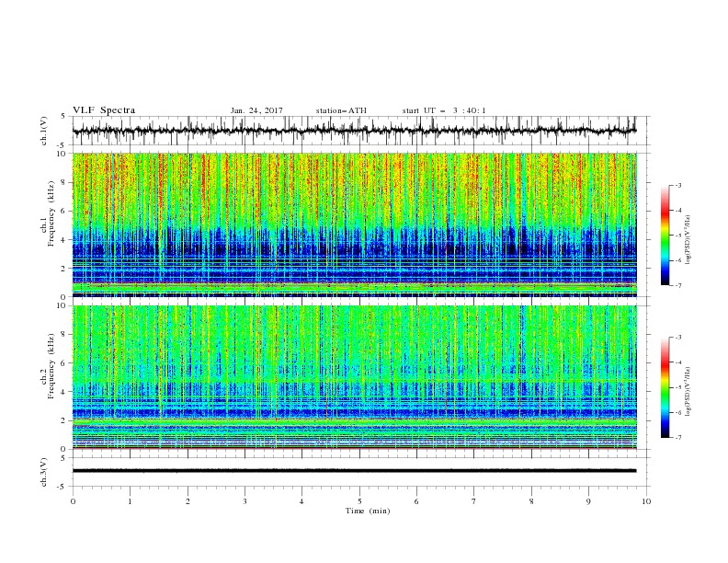
Task: Click the "-3" value on ch.1 colorbar
Action: coord(678,185)
